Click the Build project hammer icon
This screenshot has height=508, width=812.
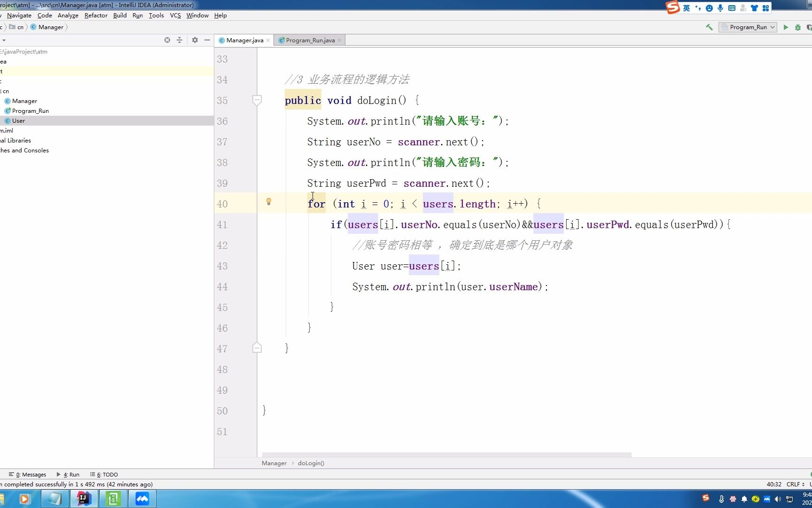[709, 27]
